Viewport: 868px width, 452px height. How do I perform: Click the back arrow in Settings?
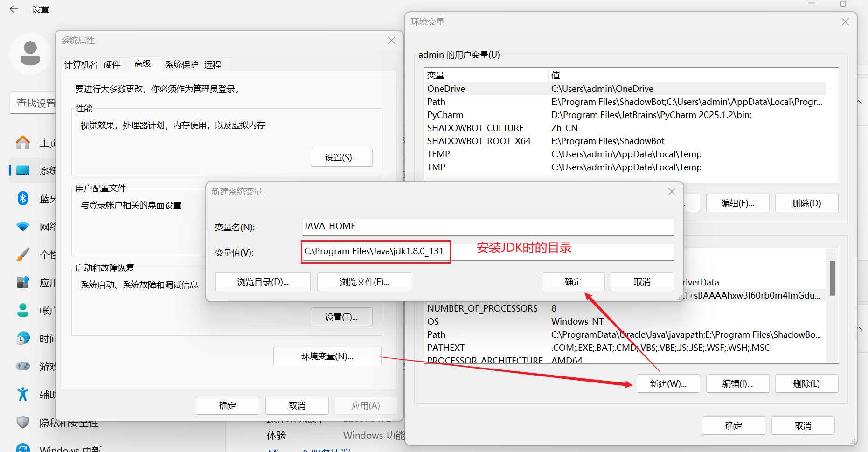pyautogui.click(x=14, y=9)
